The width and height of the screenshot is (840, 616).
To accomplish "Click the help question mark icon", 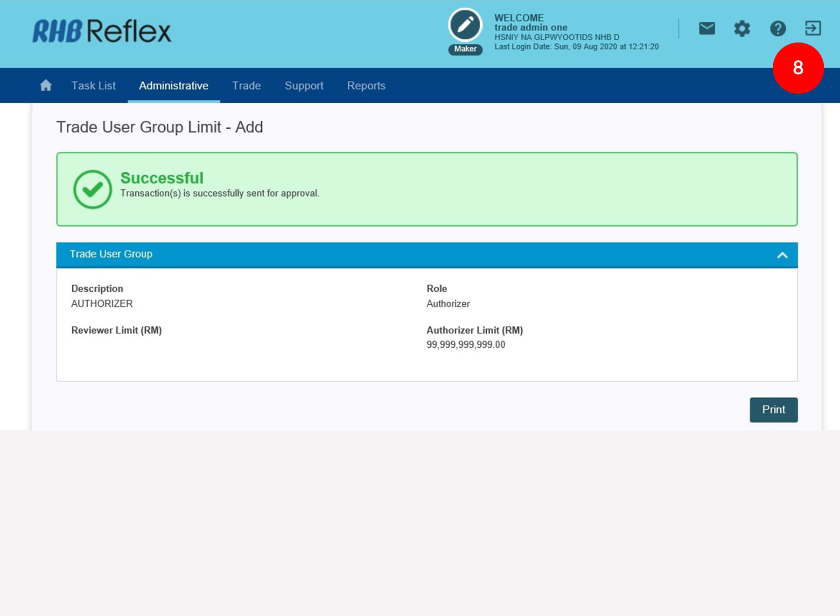I will [777, 28].
